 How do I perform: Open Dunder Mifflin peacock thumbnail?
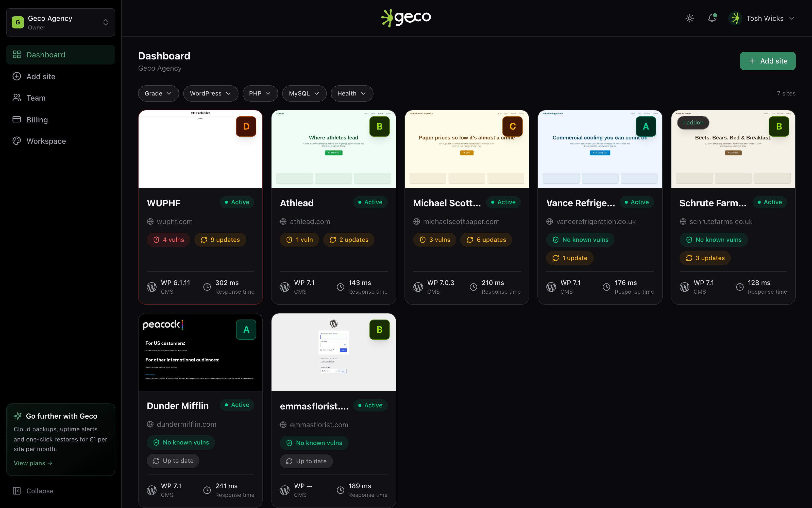(200, 352)
